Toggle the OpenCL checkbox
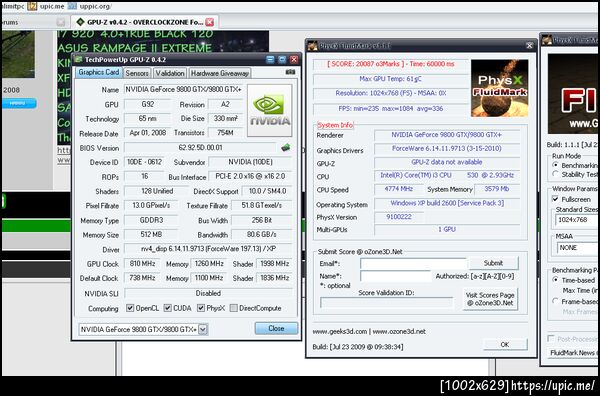Image resolution: width=600 pixels, height=396 pixels. coord(130,308)
